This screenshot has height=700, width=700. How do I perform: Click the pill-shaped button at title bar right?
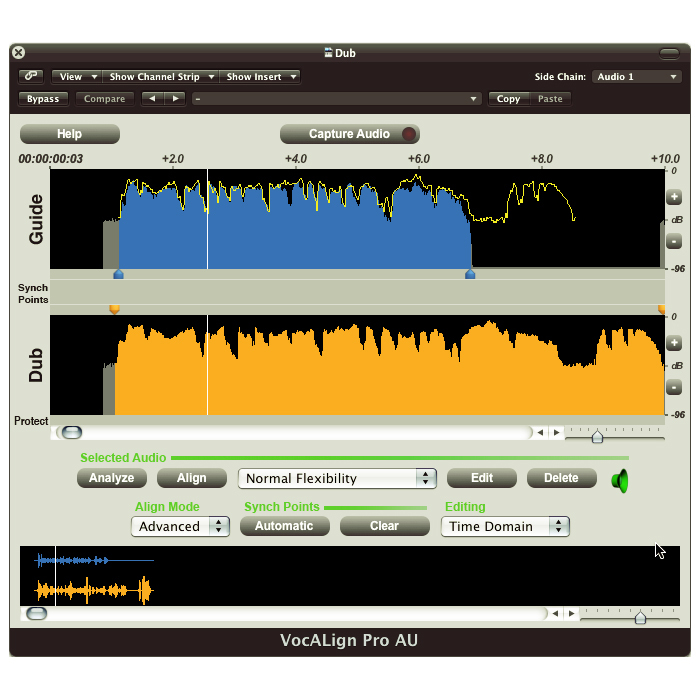tap(669, 53)
